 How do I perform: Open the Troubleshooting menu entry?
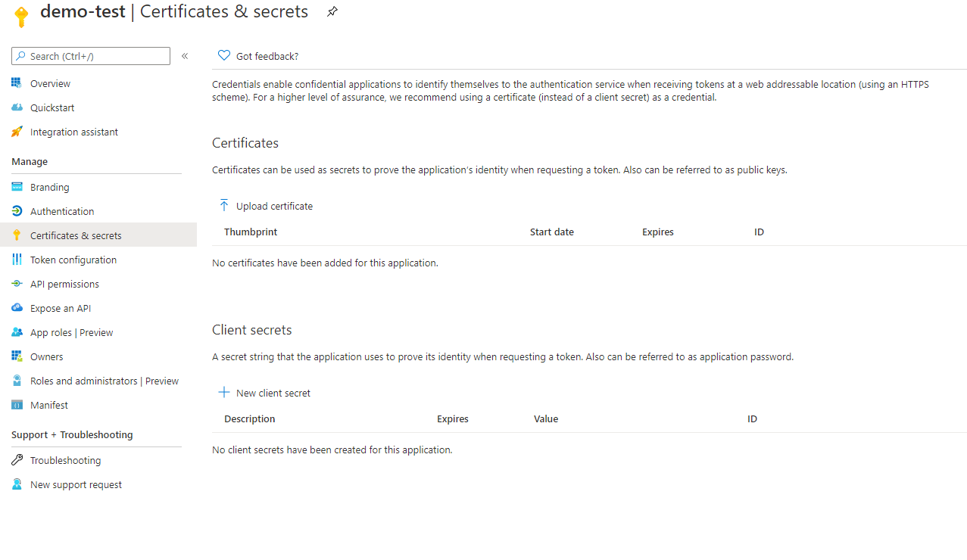(65, 460)
